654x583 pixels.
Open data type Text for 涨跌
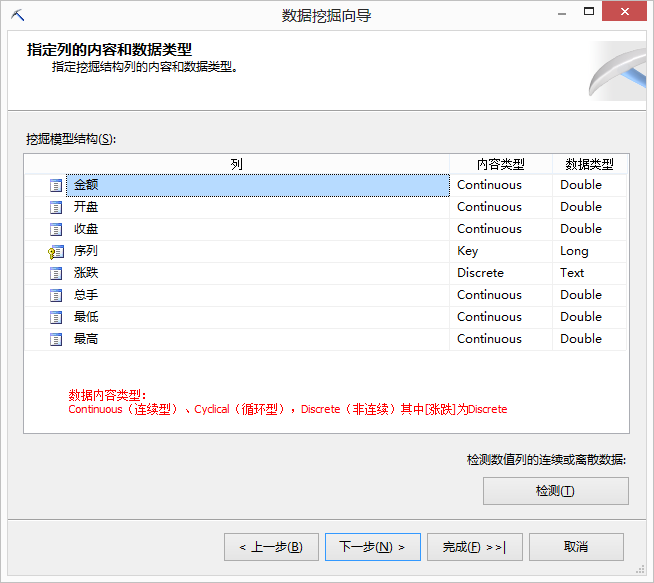point(589,274)
